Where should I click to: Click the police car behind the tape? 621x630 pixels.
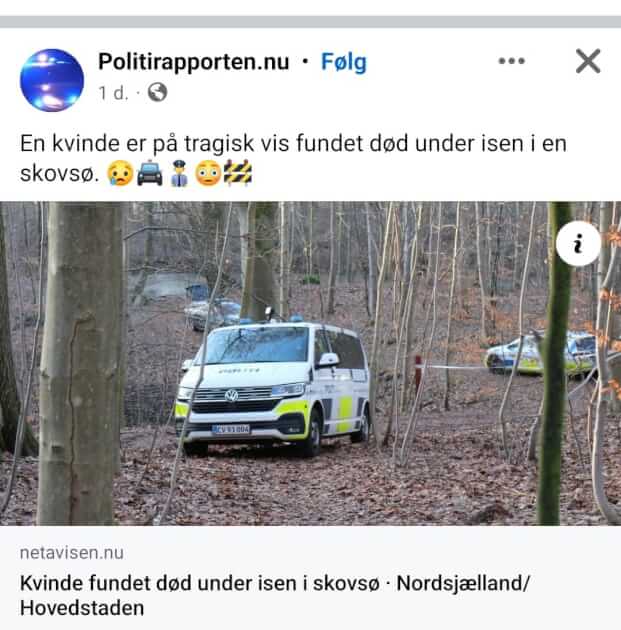point(540,354)
